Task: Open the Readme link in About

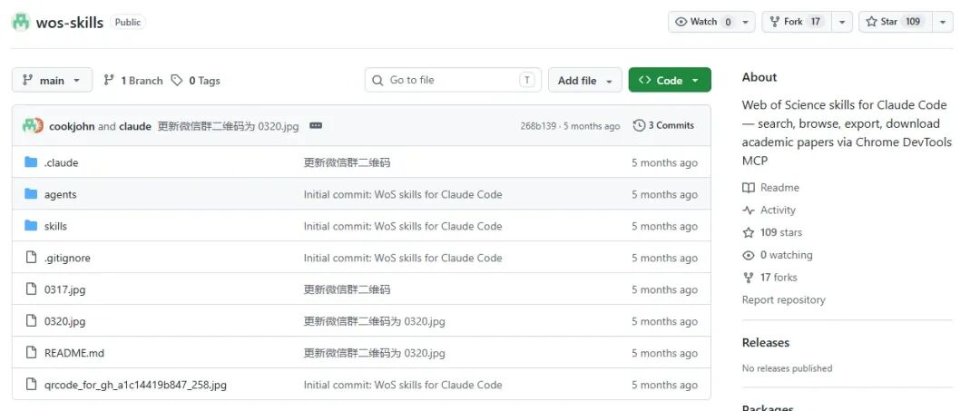Action: [x=779, y=188]
